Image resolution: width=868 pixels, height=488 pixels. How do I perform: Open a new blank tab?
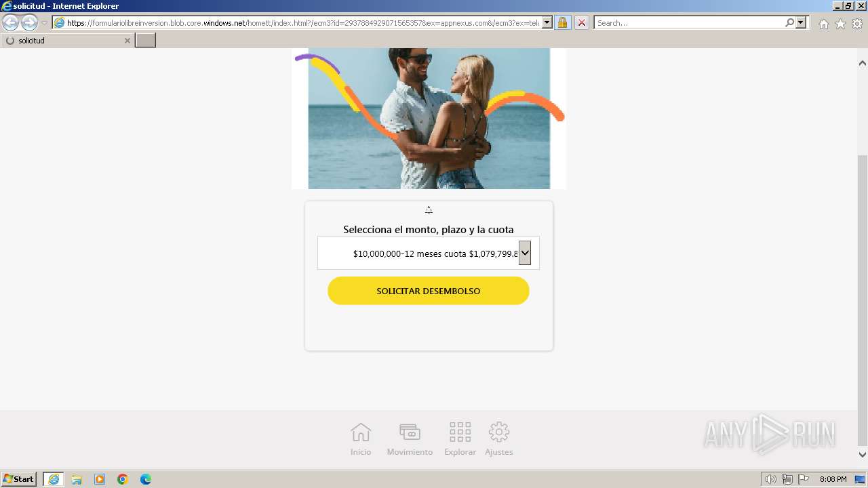coord(146,41)
